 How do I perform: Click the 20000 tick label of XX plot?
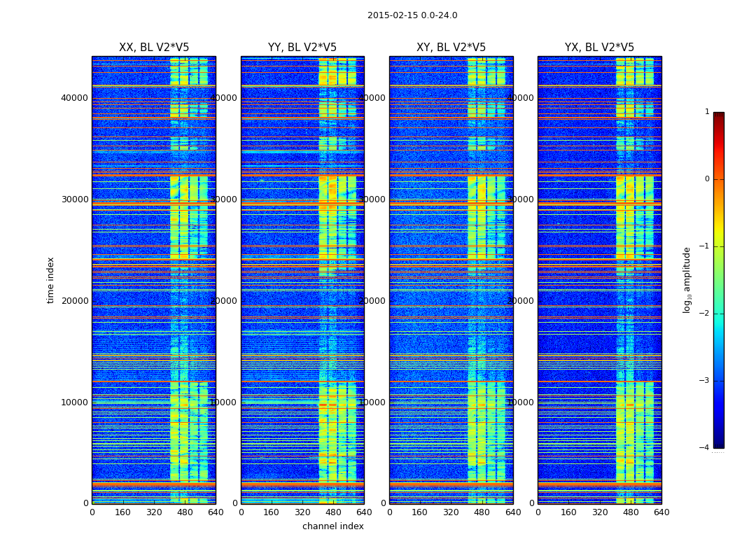pos(74,301)
